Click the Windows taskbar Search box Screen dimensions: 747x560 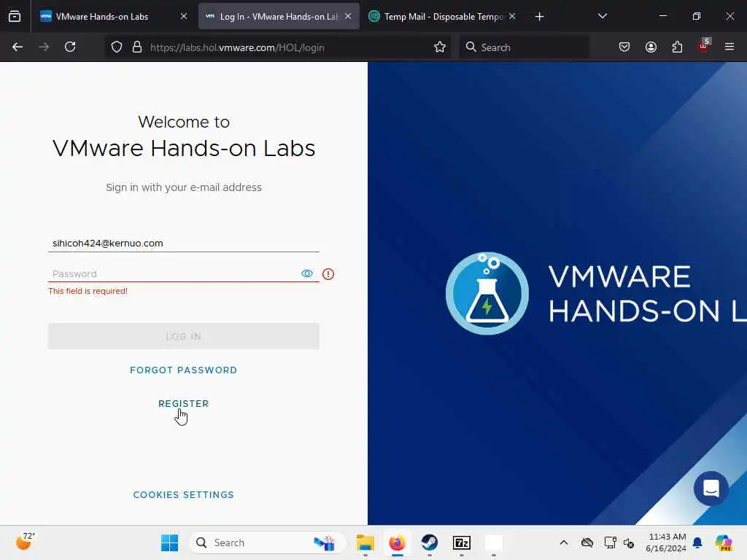click(x=267, y=542)
